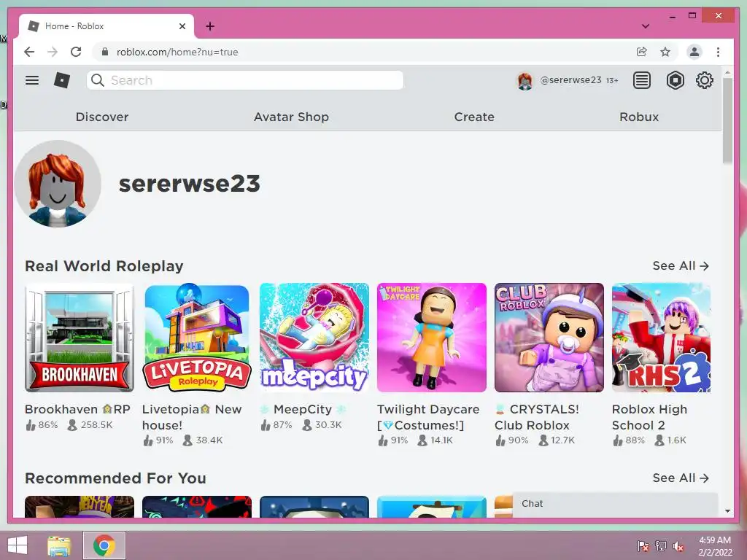Click CRYSTALS! Club Roblox title

pos(537,416)
